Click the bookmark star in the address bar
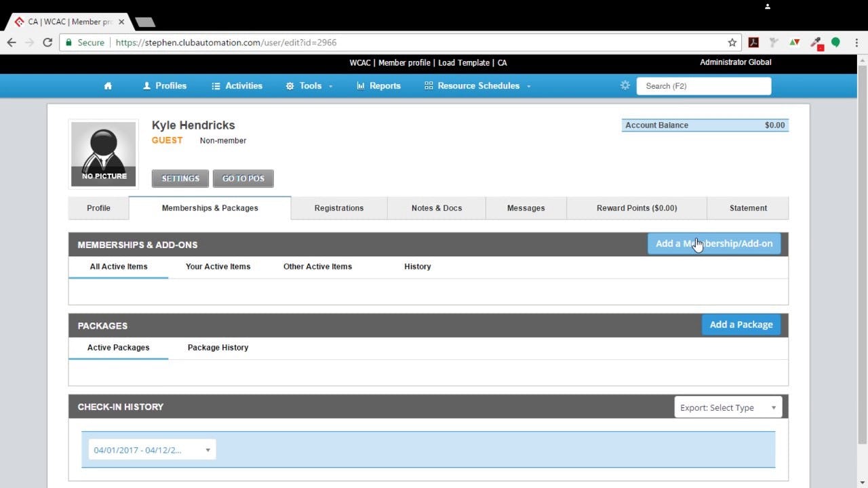 coord(733,42)
